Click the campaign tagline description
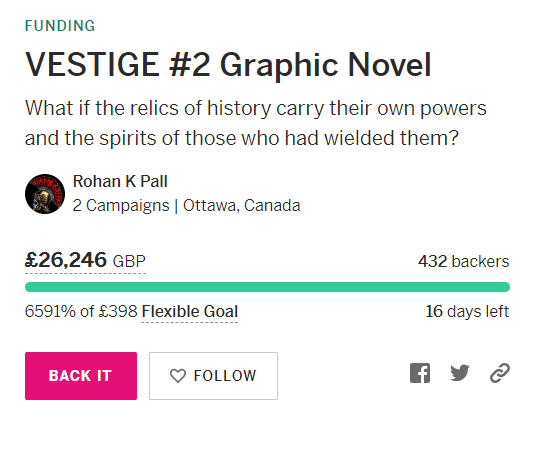 pyautogui.click(x=255, y=123)
